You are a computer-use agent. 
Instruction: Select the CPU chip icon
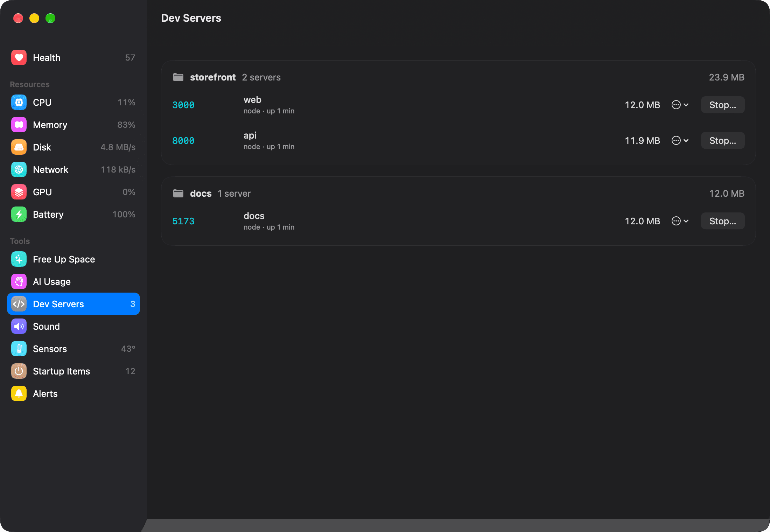[x=19, y=102]
